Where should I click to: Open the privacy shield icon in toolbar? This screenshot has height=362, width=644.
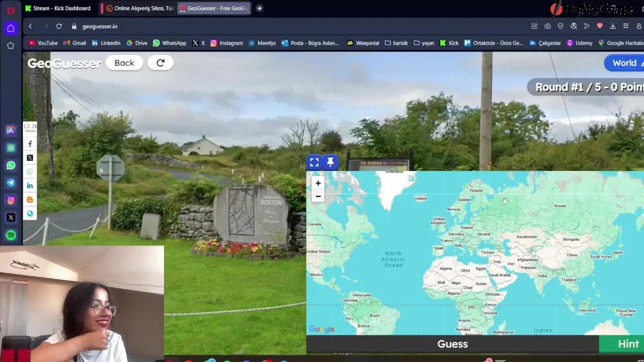pos(560,26)
